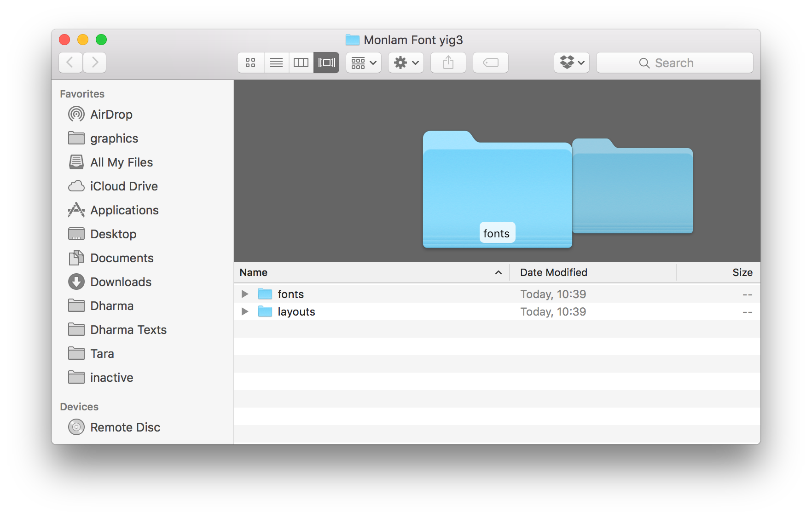Screen dimensions: 812x518
Task: Select the fonts row in list
Action: (497, 294)
